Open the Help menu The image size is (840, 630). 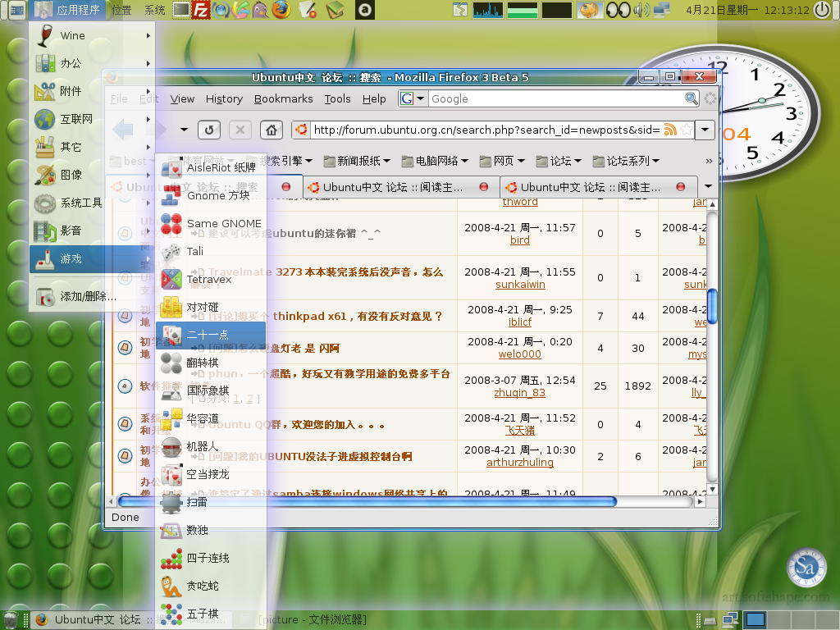point(374,99)
